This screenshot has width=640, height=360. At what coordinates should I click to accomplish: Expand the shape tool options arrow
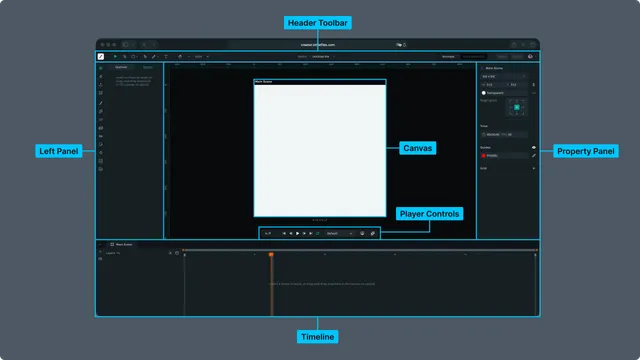[137, 57]
